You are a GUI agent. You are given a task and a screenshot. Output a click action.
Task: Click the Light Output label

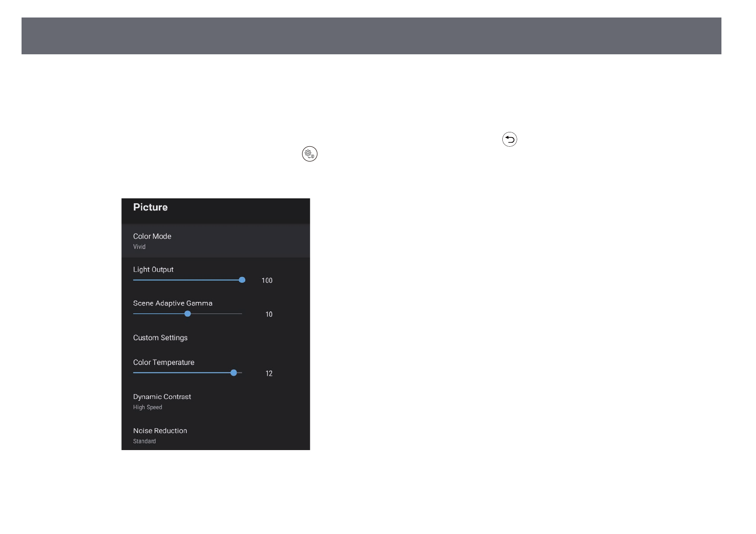point(153,270)
